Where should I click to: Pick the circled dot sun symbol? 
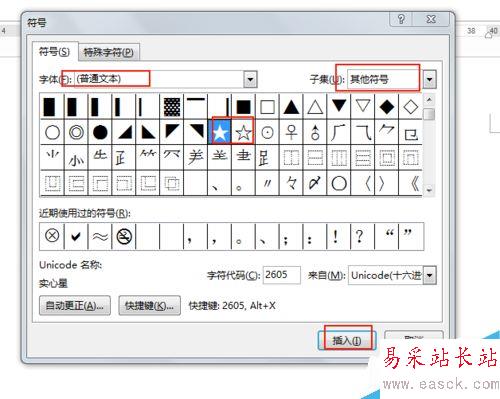[267, 132]
